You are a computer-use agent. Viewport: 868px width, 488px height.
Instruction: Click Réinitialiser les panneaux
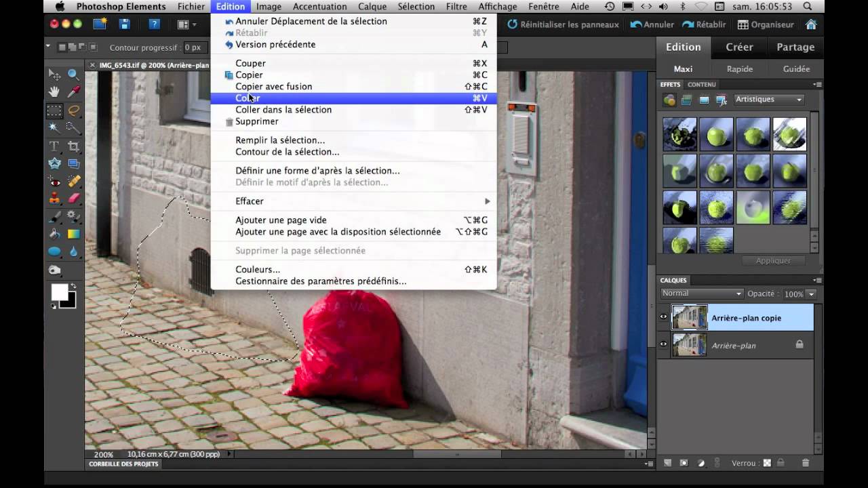tap(563, 24)
